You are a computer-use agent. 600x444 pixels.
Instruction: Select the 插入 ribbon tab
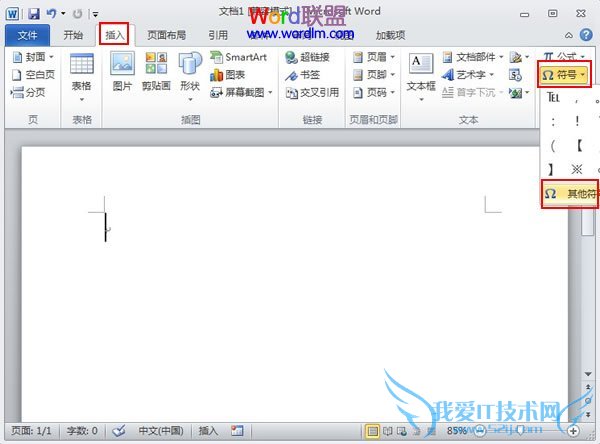click(x=114, y=35)
